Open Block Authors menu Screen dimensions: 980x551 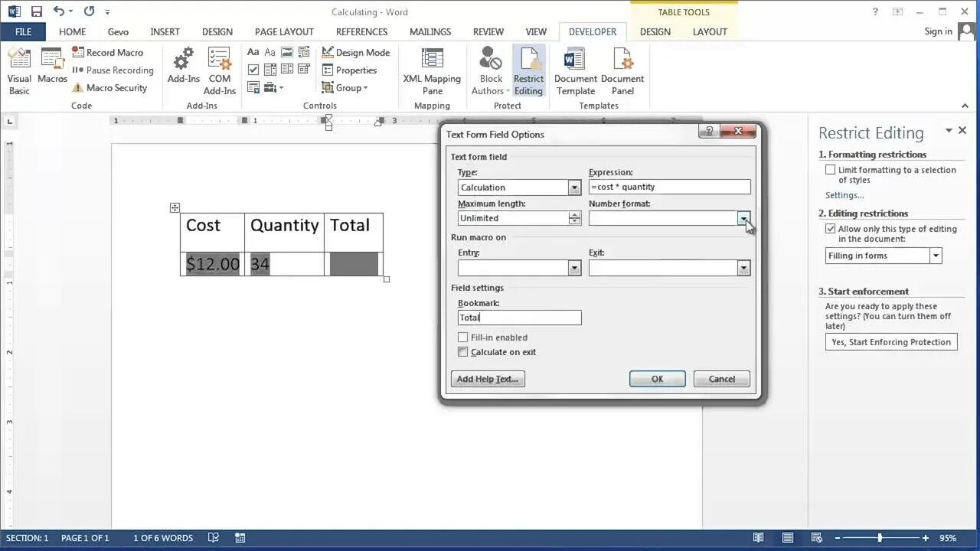click(x=491, y=71)
